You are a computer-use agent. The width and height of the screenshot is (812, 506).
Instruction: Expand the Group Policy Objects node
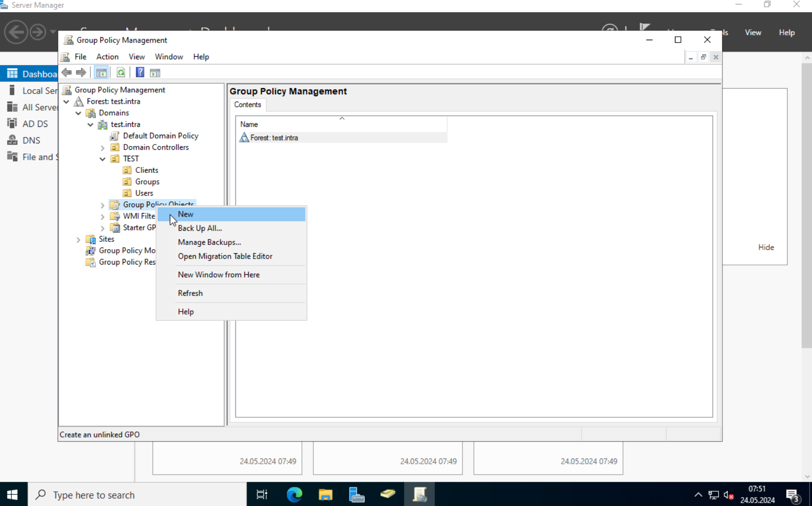coord(103,205)
